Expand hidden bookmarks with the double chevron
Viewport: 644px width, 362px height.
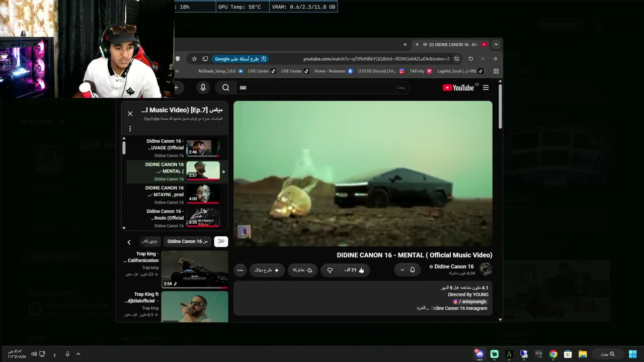pyautogui.click(x=177, y=71)
